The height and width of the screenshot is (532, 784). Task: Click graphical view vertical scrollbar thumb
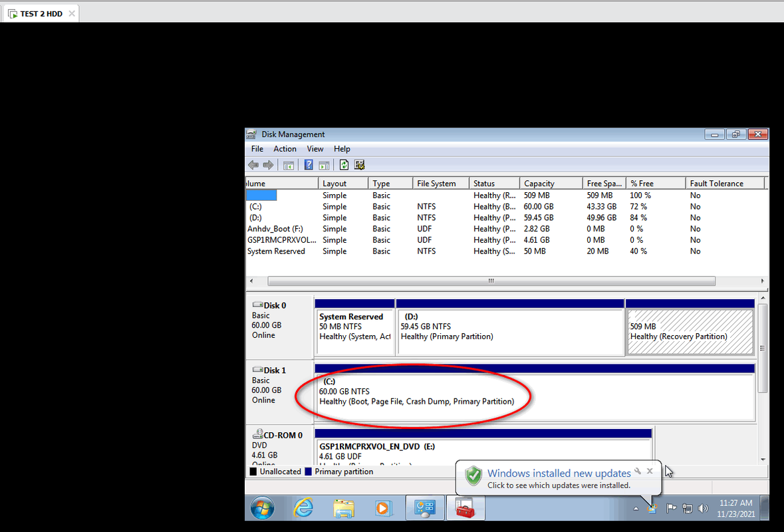(763, 348)
